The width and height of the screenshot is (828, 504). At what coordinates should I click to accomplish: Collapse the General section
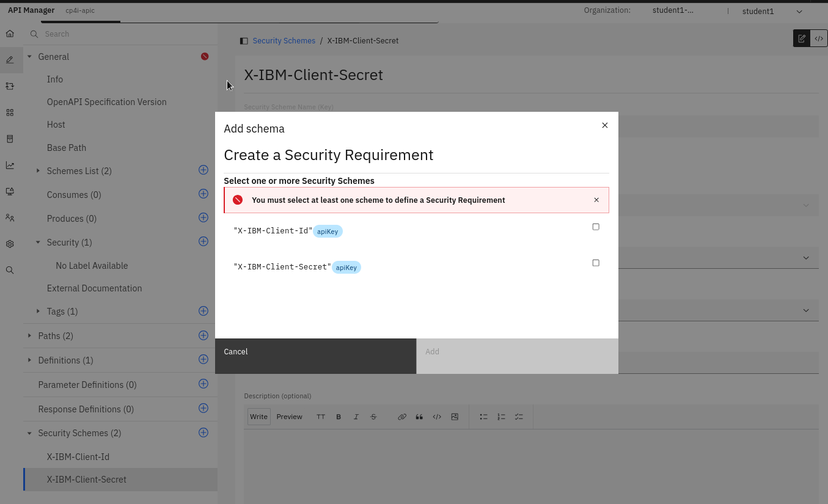point(29,57)
